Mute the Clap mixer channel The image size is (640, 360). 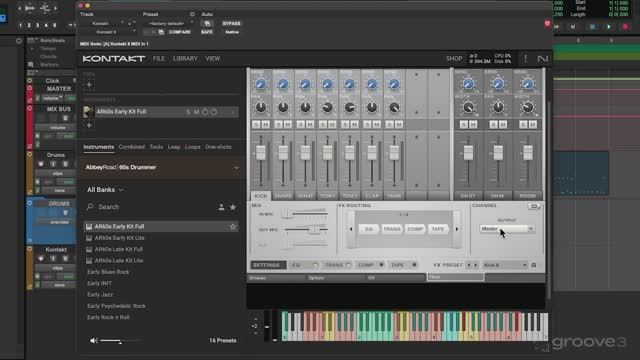(377, 124)
